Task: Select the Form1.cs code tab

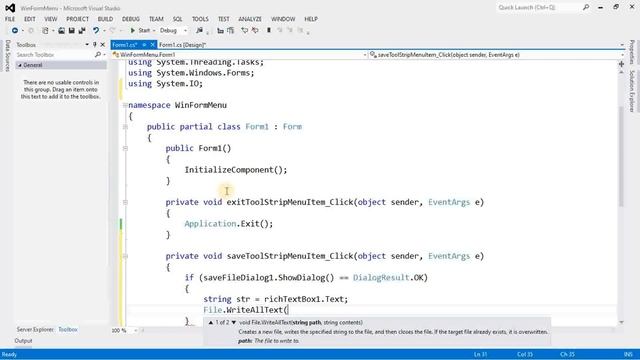Action: pyautogui.click(x=124, y=45)
